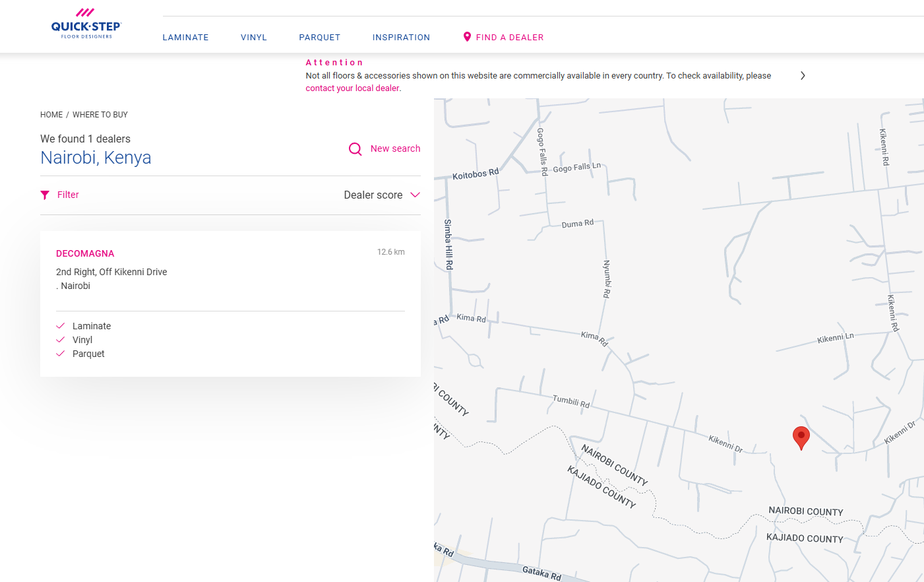Open the Dealer score sort dropdown
The height and width of the screenshot is (582, 924).
[x=382, y=195]
